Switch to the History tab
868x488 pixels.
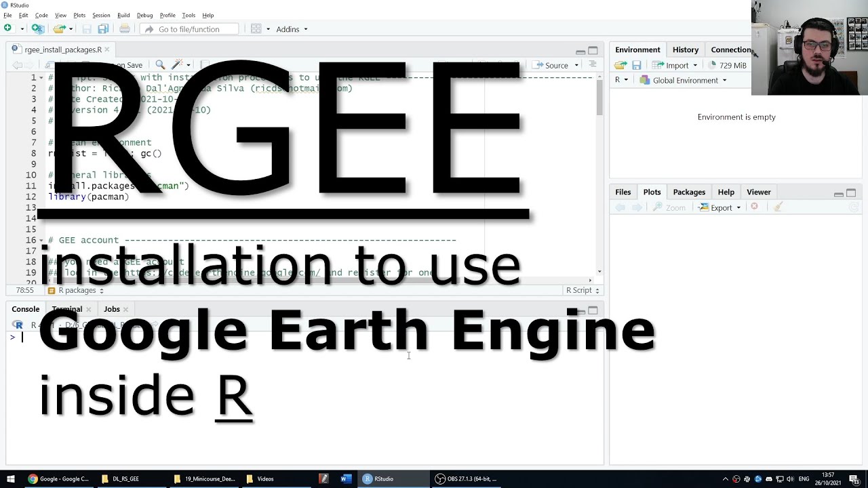686,49
